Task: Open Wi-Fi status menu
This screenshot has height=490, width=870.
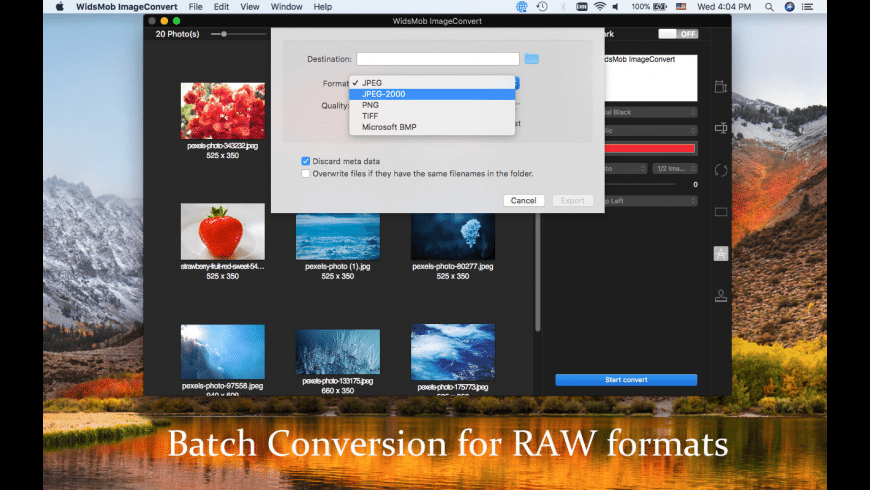Action: tap(599, 7)
